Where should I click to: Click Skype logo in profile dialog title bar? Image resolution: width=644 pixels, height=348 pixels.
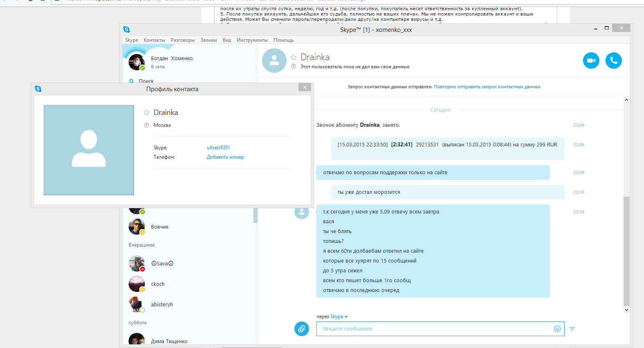[x=38, y=89]
